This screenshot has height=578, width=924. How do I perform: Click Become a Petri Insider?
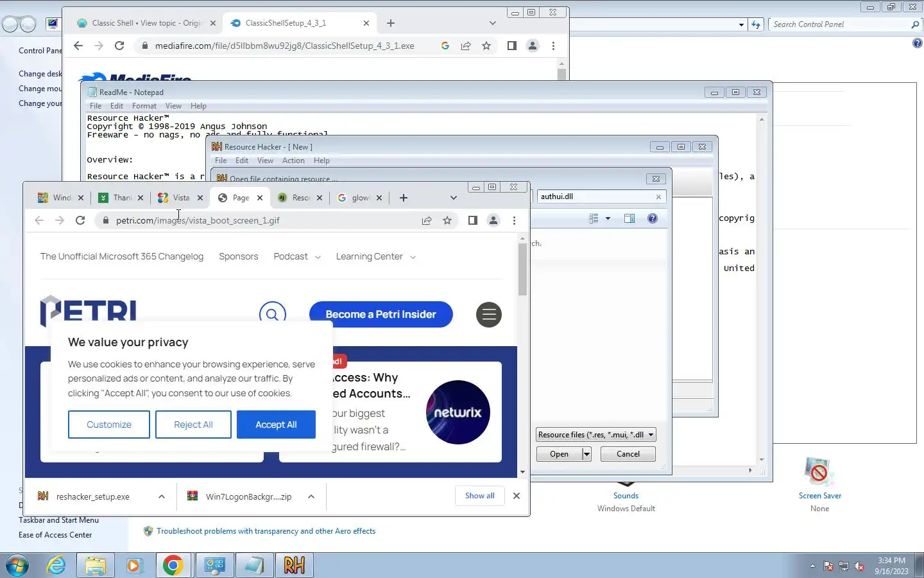[381, 314]
